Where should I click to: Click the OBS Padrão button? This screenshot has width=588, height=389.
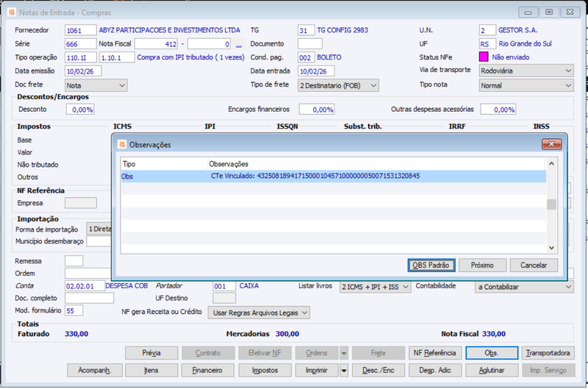click(x=431, y=265)
